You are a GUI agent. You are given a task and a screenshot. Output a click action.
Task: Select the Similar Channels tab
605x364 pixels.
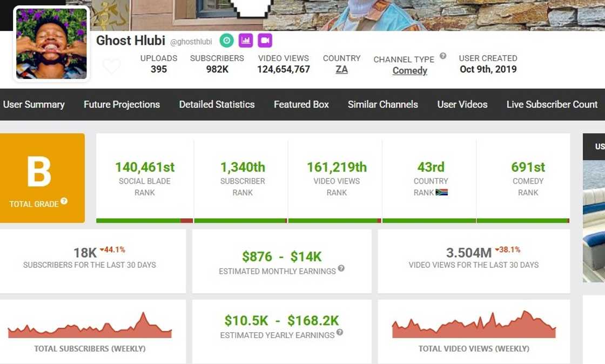click(382, 105)
